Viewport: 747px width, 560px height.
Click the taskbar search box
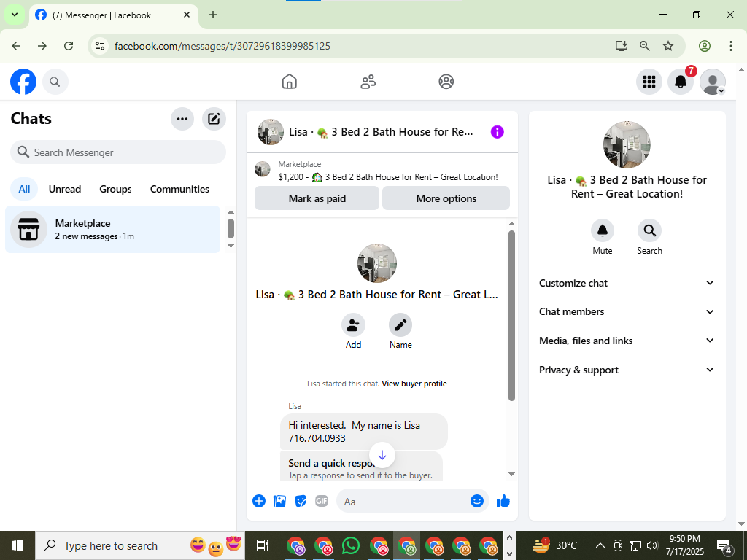tap(140, 545)
